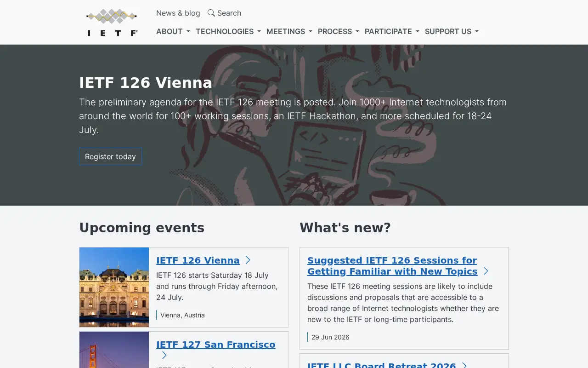Click the IETF logo in header
588x368 pixels.
[x=112, y=22]
